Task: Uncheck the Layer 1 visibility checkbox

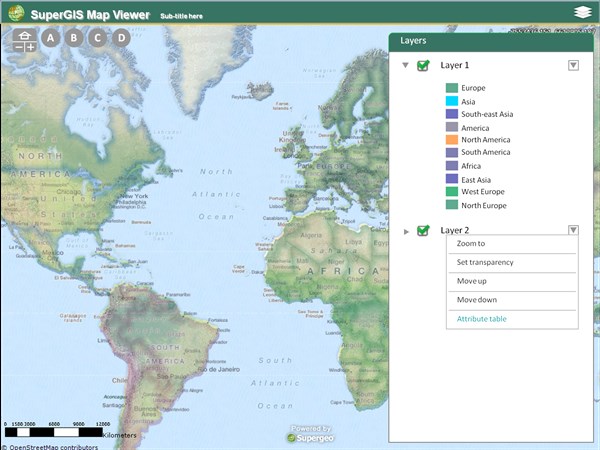Action: 423,65
